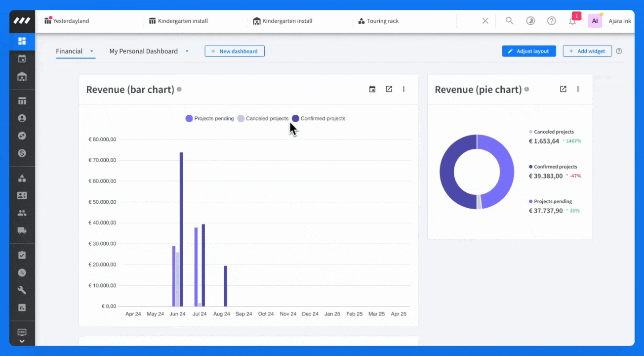Click the vehicles truck icon in sidebar
Viewport: 644px width, 356px height.
[x=22, y=230]
